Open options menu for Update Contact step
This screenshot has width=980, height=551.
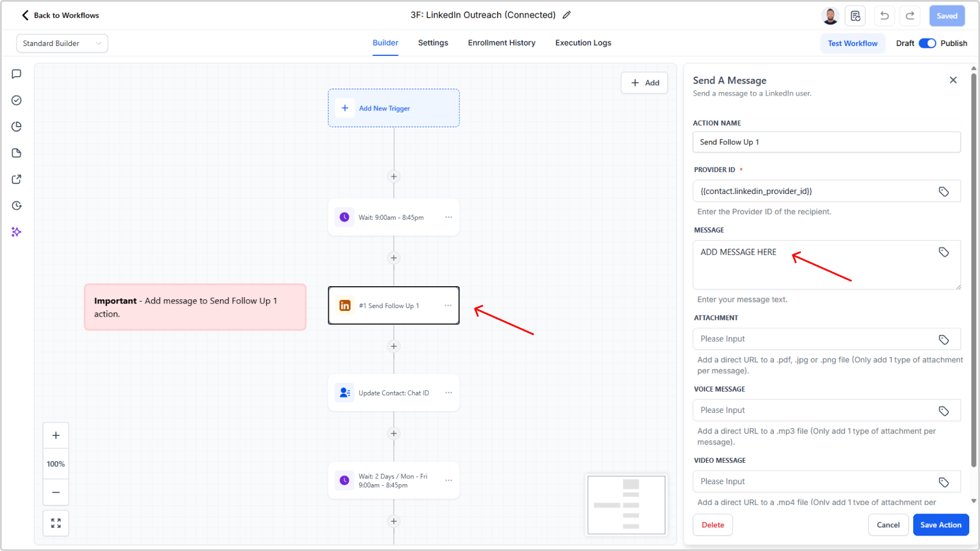point(448,393)
